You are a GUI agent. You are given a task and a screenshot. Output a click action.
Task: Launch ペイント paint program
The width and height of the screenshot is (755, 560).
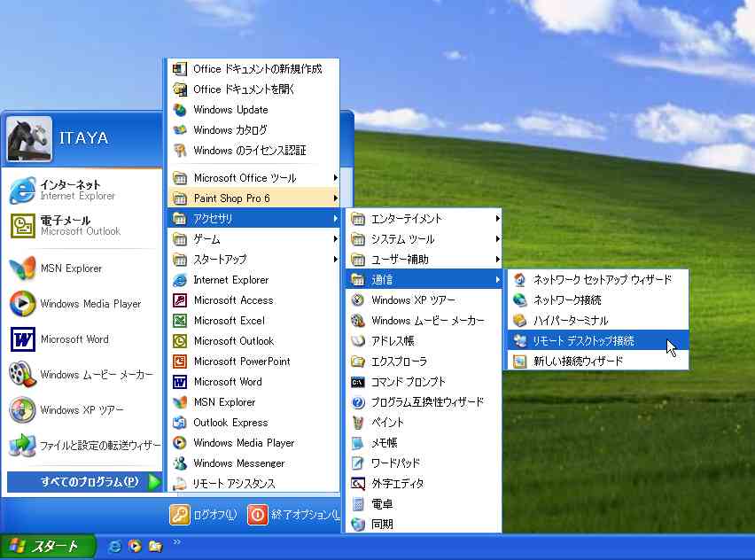click(424, 423)
